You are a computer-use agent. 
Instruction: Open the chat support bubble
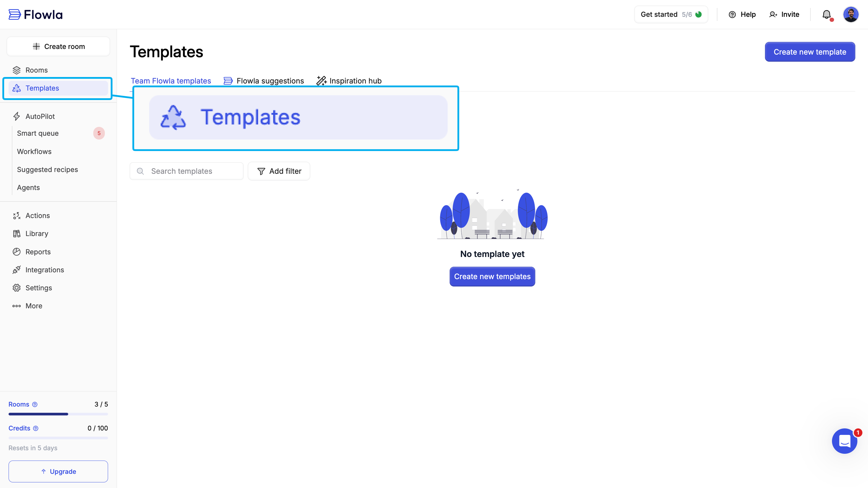click(x=844, y=441)
